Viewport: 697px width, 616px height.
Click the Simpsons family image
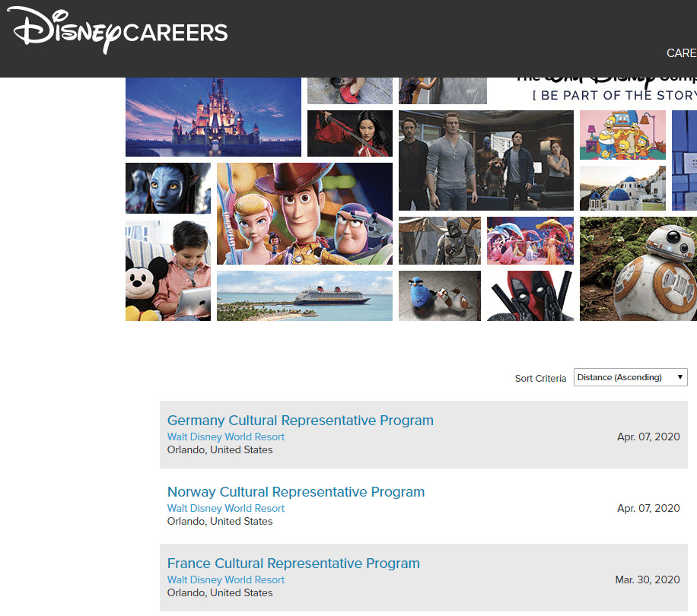tap(622, 135)
